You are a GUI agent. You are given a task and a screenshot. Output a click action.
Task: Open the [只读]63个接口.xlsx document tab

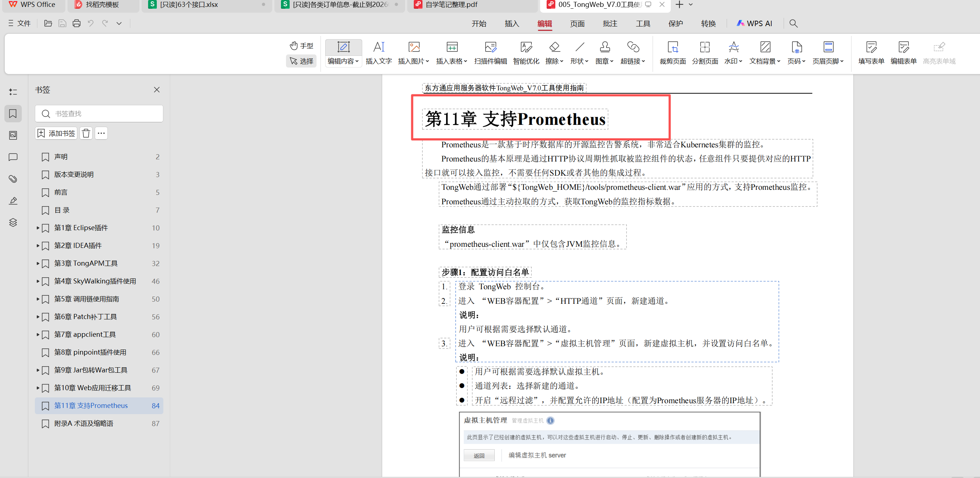(207, 5)
